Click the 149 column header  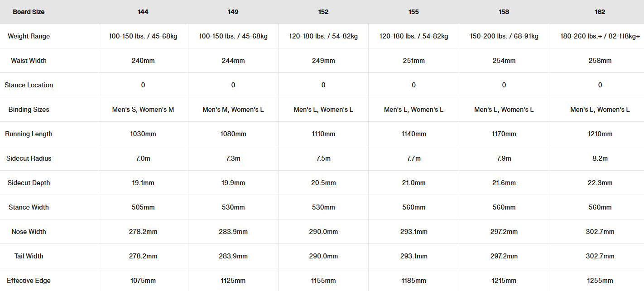233,12
